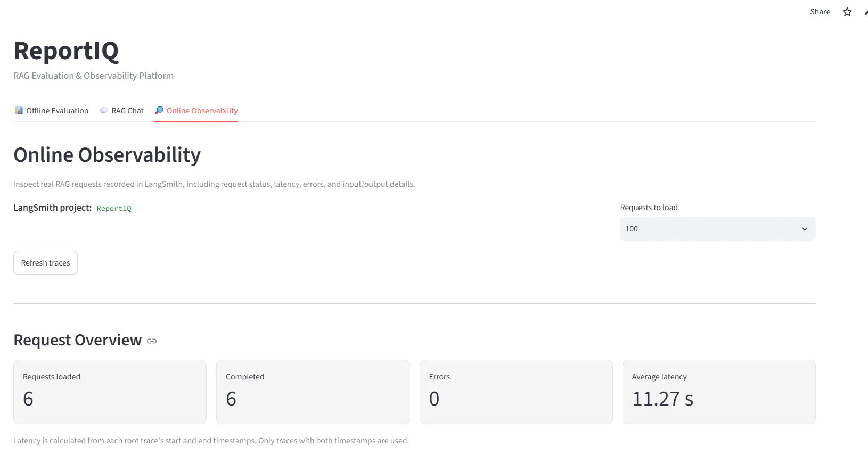Click the star favorite icon
This screenshot has height=463, width=868.
pos(847,12)
